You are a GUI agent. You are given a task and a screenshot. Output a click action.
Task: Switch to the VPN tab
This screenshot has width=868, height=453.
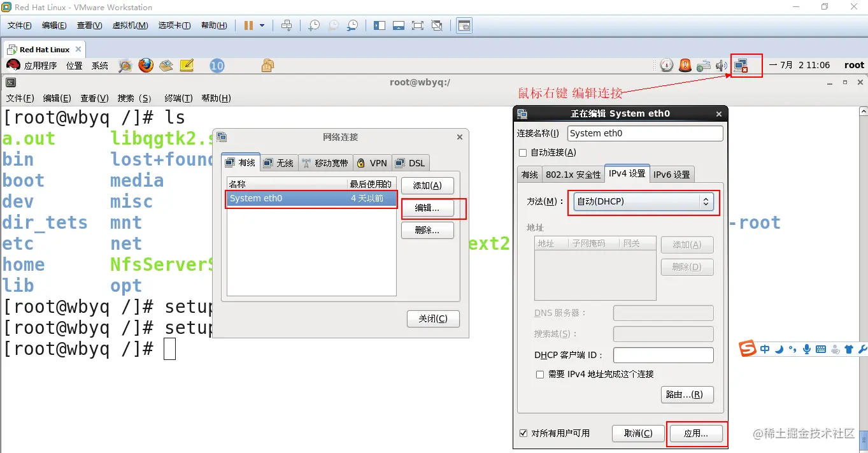372,163
